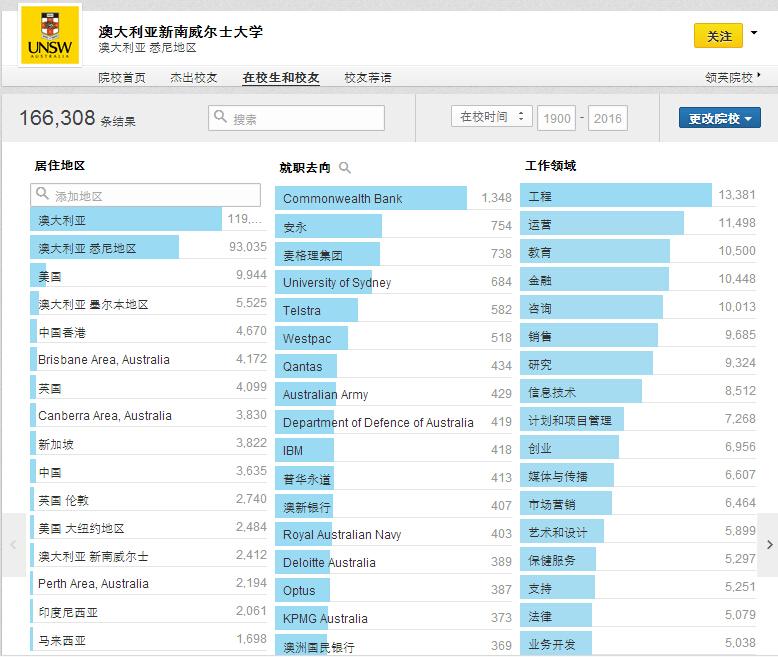Filter by University of Sydney employer
The width and height of the screenshot is (778, 657).
pyautogui.click(x=393, y=282)
